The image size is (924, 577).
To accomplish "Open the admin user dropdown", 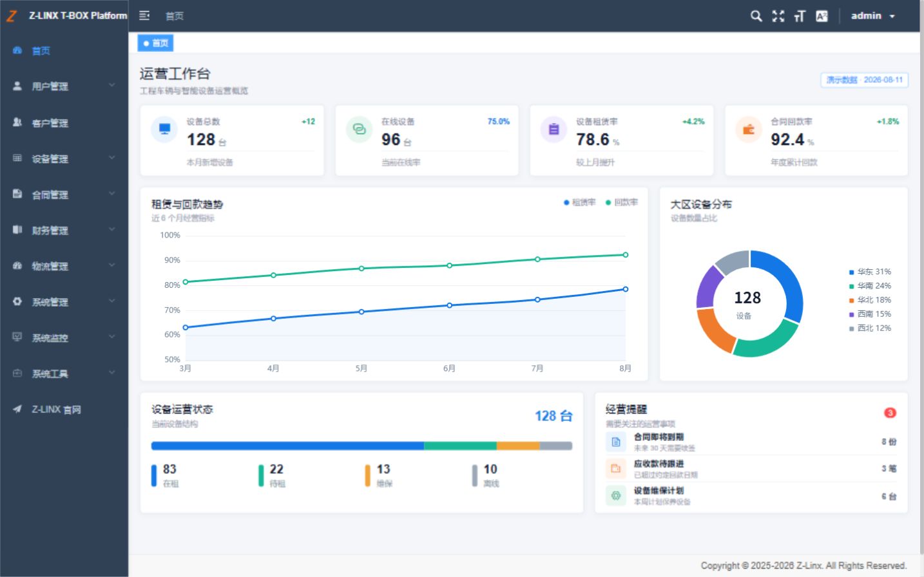I will click(873, 16).
